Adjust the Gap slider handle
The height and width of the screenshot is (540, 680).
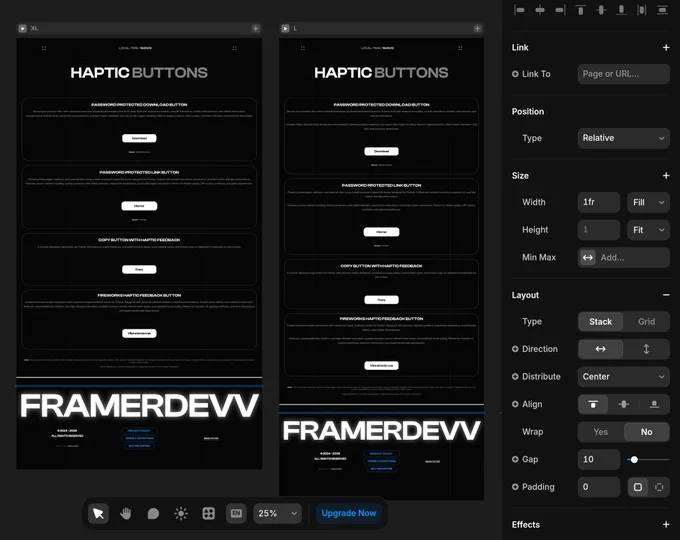tap(634, 459)
